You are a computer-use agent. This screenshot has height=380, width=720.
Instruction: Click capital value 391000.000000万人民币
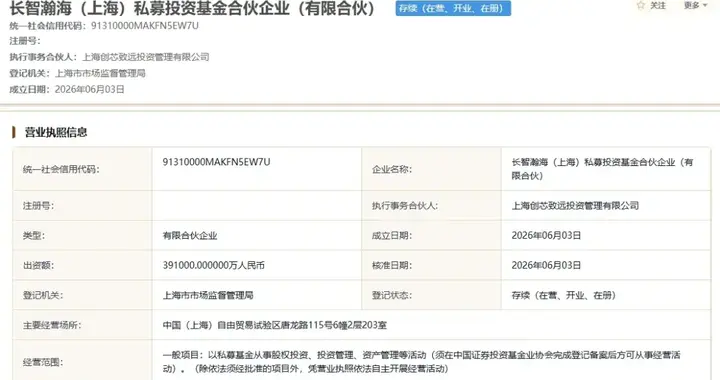point(214,265)
